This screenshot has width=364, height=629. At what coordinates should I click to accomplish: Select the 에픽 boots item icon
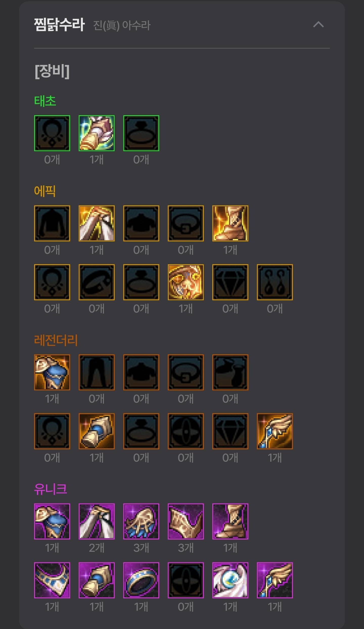[x=230, y=223]
